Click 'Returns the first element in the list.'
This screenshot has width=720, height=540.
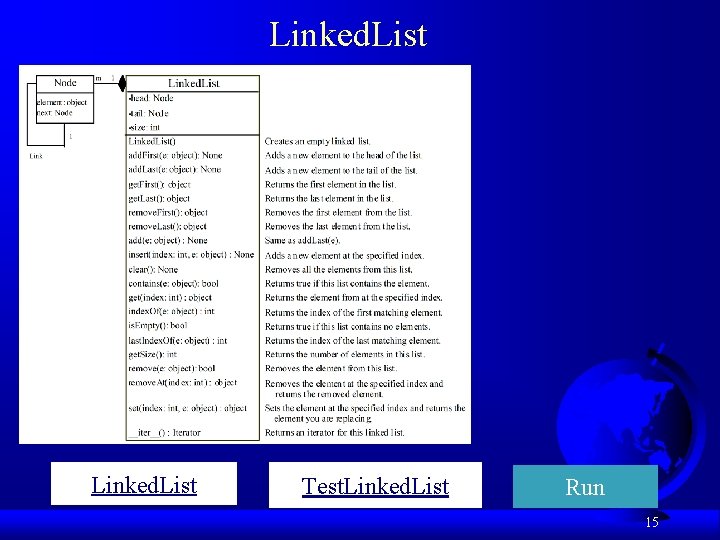point(331,185)
